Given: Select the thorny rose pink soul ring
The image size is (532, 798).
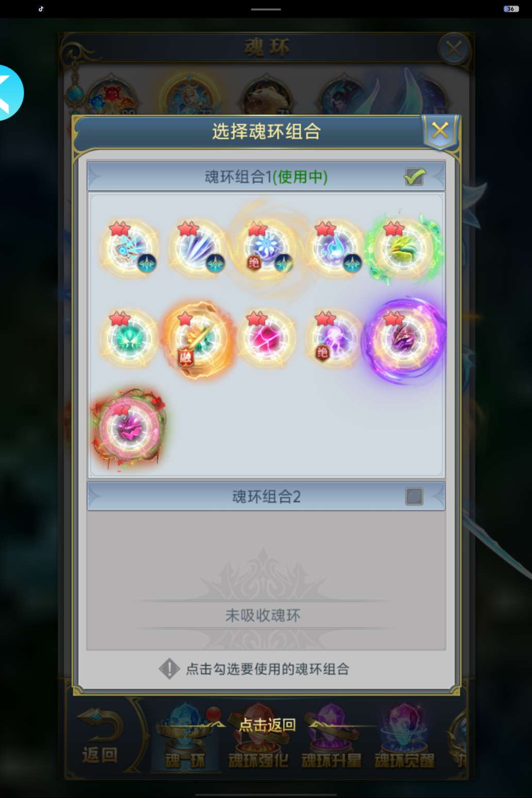Looking at the screenshot, I should (129, 427).
